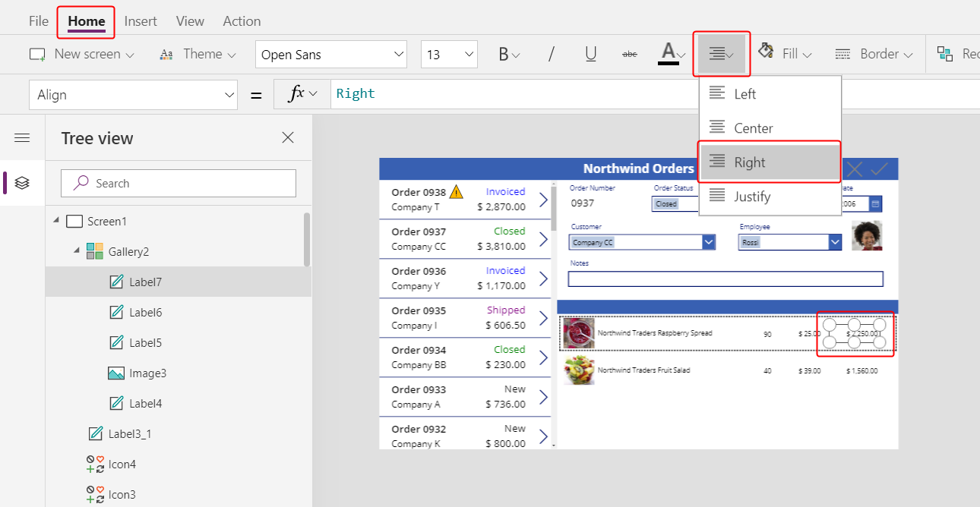Open the Insert tab
The width and height of the screenshot is (980, 507).
(x=141, y=21)
